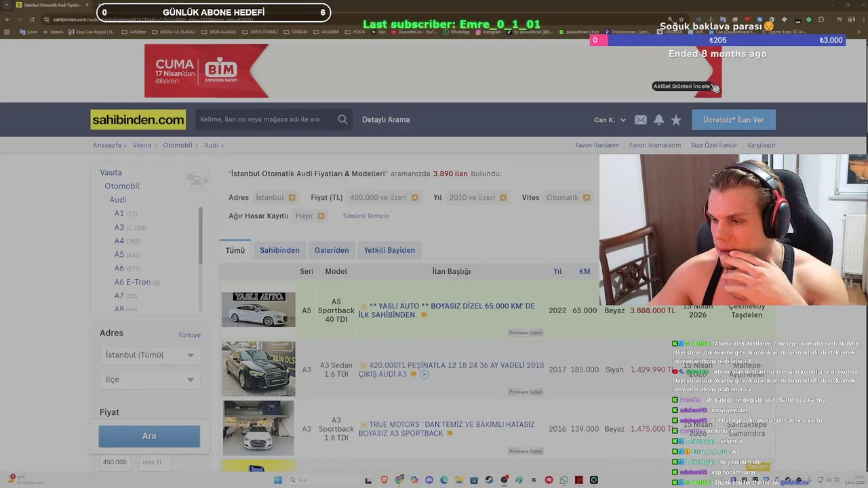
Task: Open the favorites star icon
Action: pyautogui.click(x=676, y=120)
